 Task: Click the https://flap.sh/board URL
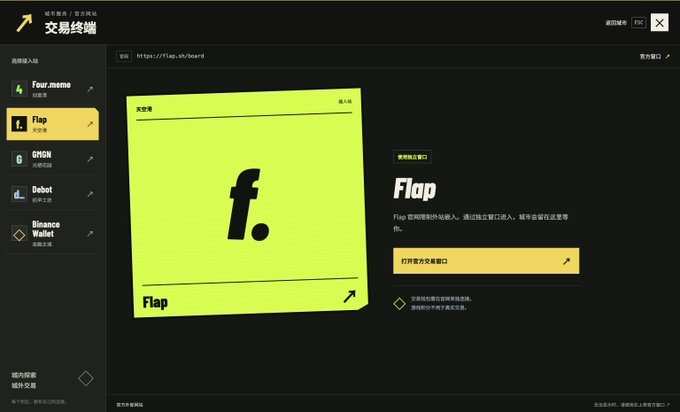tap(170, 56)
